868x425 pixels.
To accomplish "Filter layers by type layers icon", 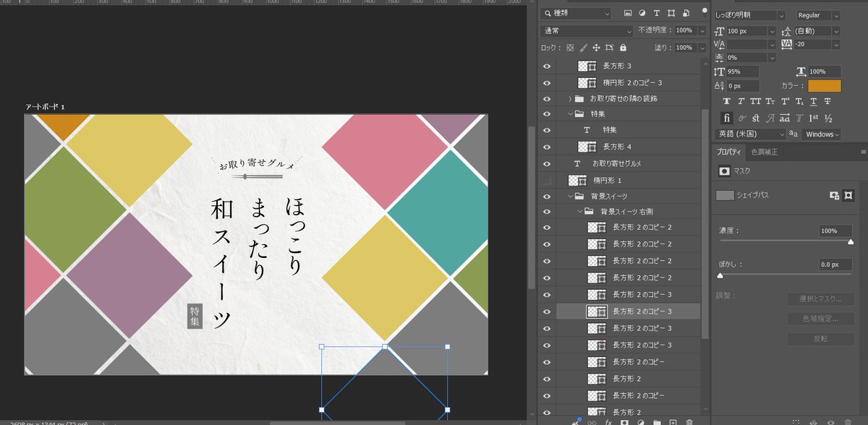I will click(657, 13).
